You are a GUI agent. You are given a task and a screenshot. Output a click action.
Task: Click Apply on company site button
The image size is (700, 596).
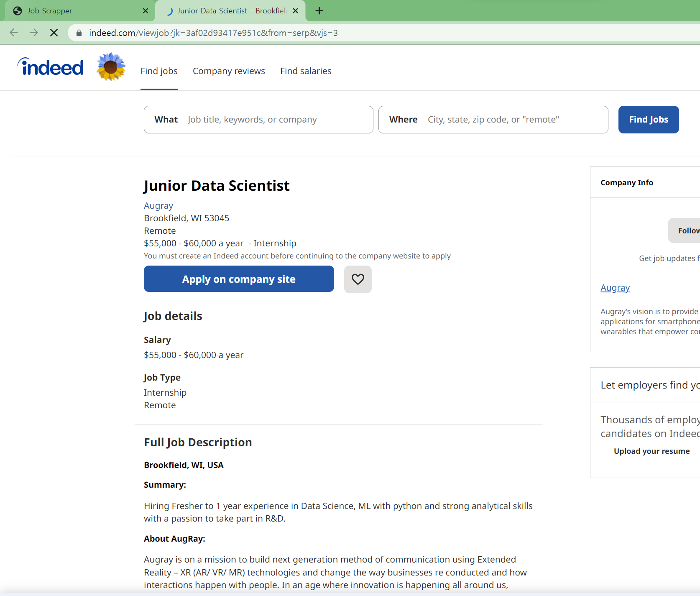239,279
